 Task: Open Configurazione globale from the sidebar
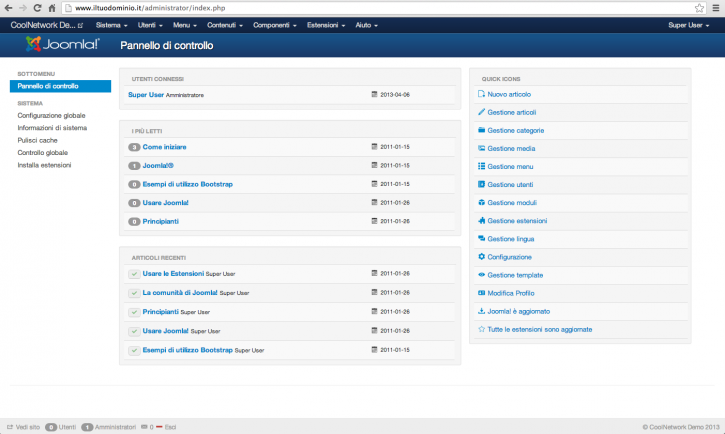click(x=51, y=115)
